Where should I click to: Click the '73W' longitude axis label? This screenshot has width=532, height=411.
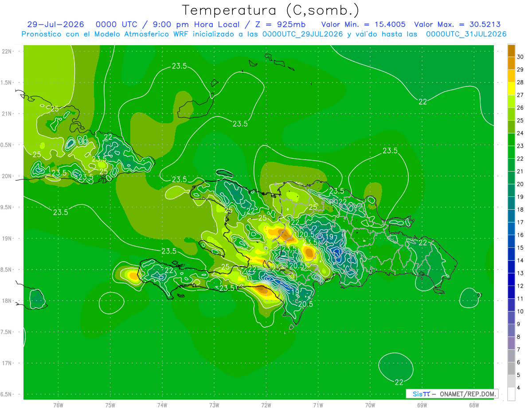point(214,405)
